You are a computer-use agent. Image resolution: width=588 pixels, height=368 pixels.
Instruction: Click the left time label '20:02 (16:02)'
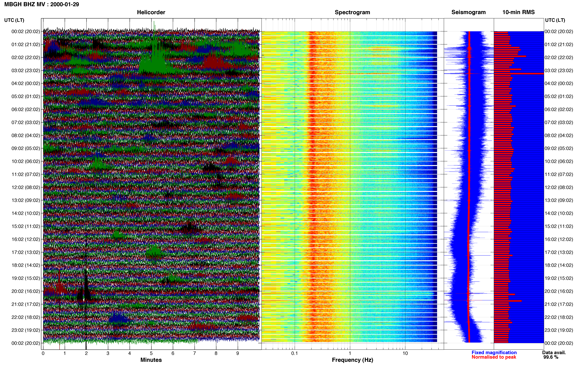(26, 291)
